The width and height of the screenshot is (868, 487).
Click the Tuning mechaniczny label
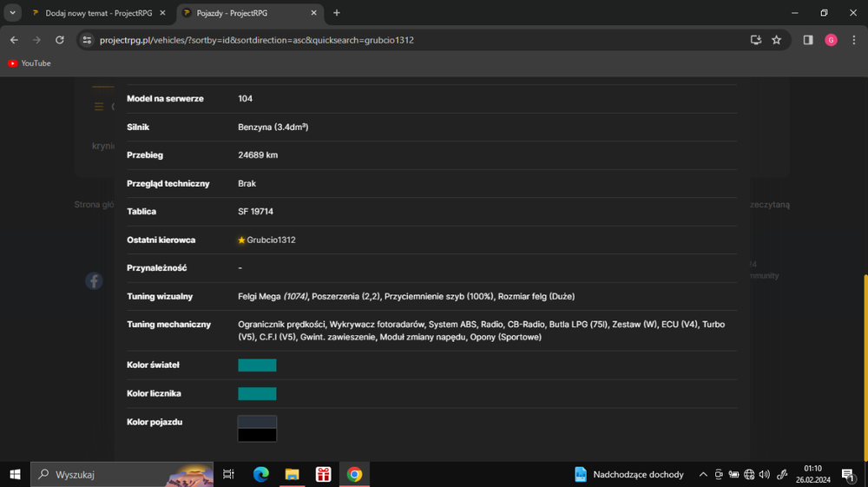pos(169,325)
